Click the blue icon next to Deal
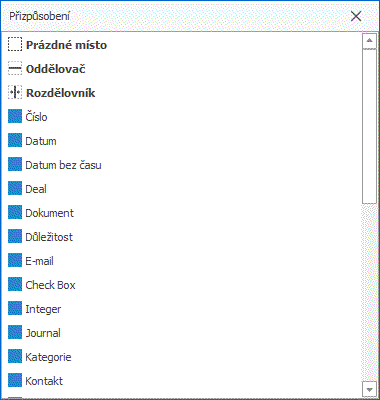Viewport: 380px width, 400px height. click(15, 189)
